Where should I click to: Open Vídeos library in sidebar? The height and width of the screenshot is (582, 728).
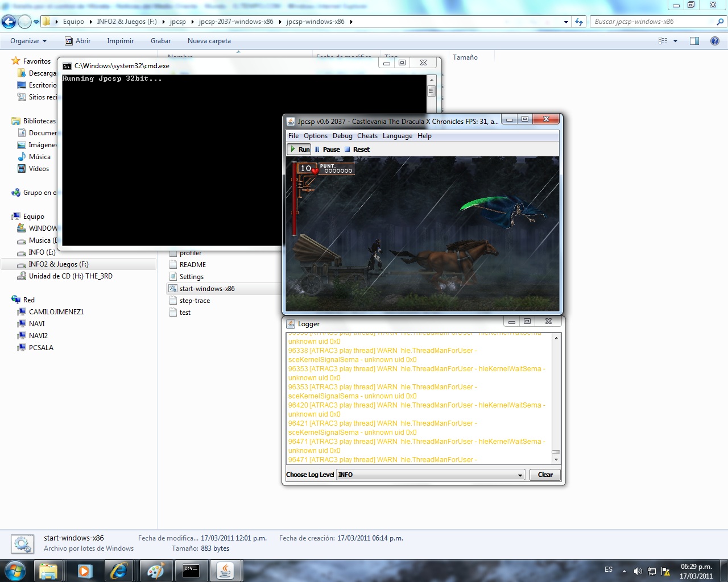click(39, 169)
